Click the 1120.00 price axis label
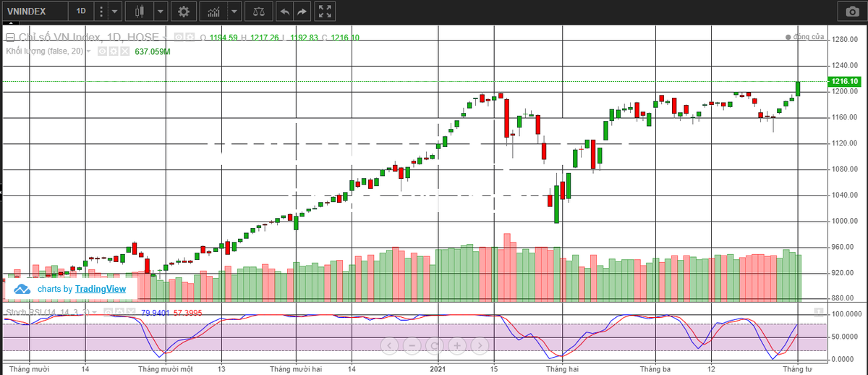 [x=843, y=143]
